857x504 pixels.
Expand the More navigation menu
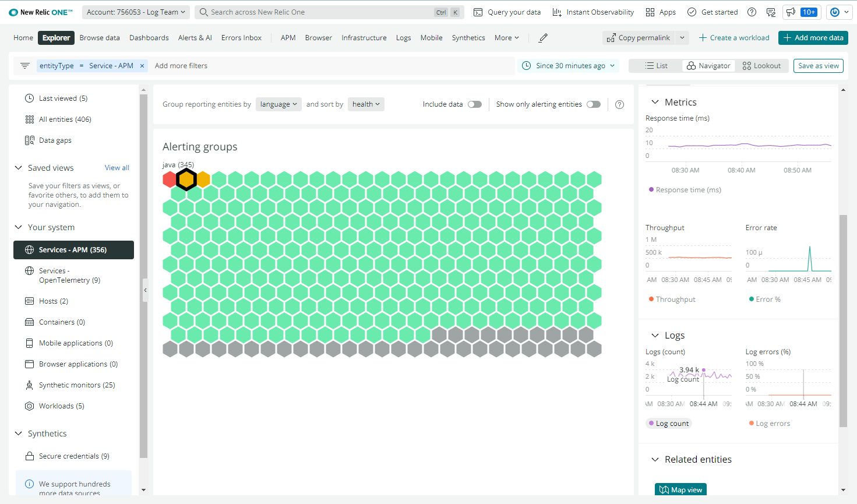pos(507,38)
